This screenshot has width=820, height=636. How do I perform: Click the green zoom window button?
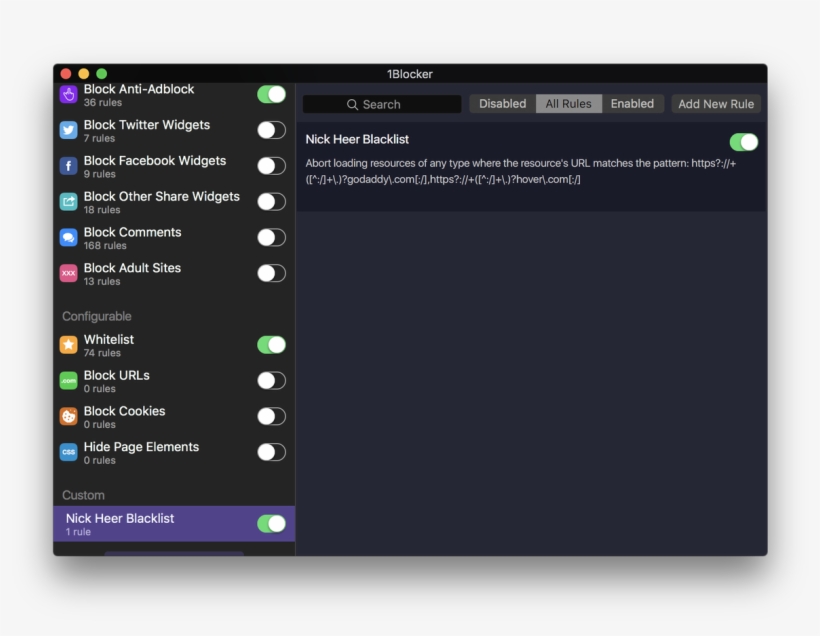[x=101, y=74]
